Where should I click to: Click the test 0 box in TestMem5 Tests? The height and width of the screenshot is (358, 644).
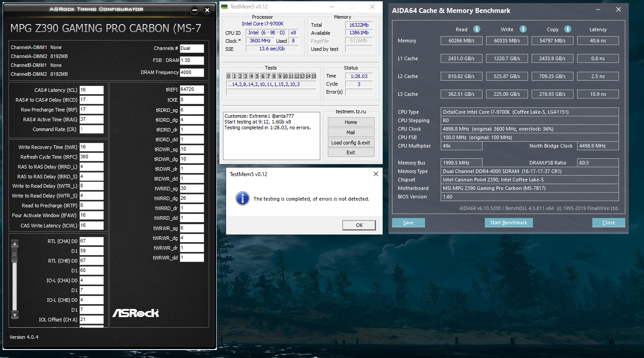click(229, 76)
